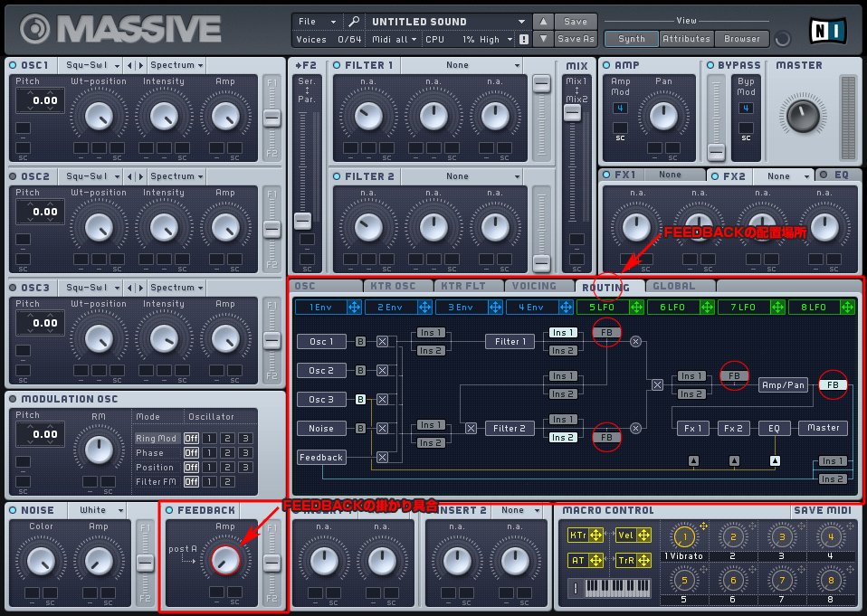Click the Feedback routing X node
This screenshot has width=867, height=616.
(x=382, y=458)
